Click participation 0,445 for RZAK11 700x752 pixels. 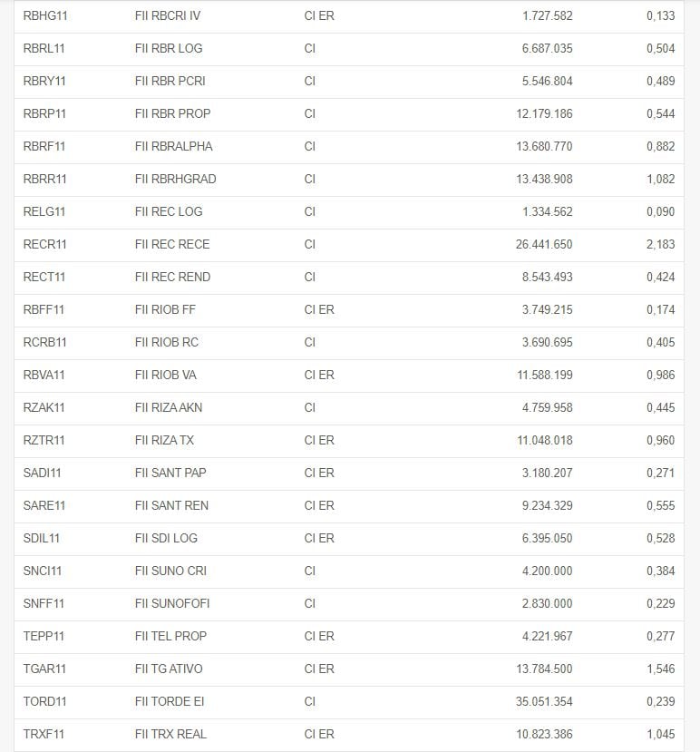[x=660, y=407]
